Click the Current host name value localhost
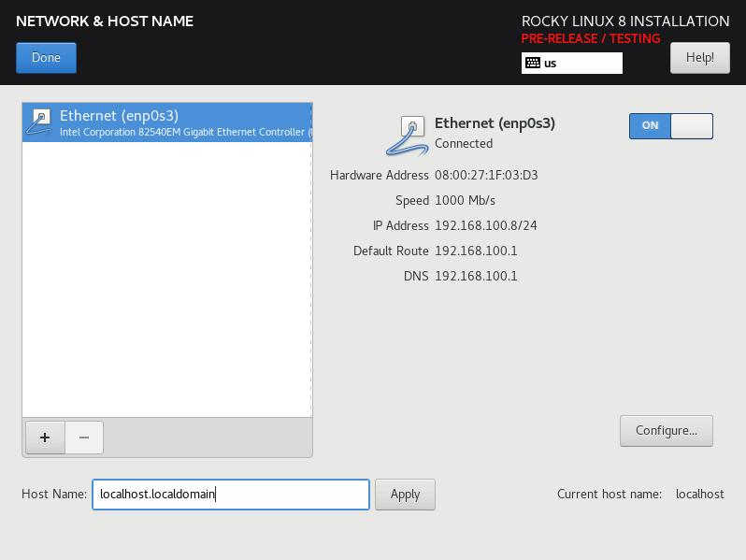 point(700,494)
